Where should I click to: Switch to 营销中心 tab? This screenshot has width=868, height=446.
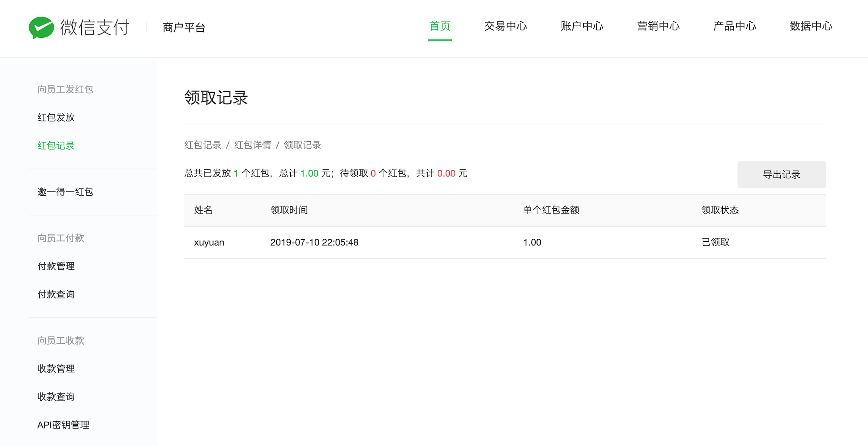tap(658, 26)
